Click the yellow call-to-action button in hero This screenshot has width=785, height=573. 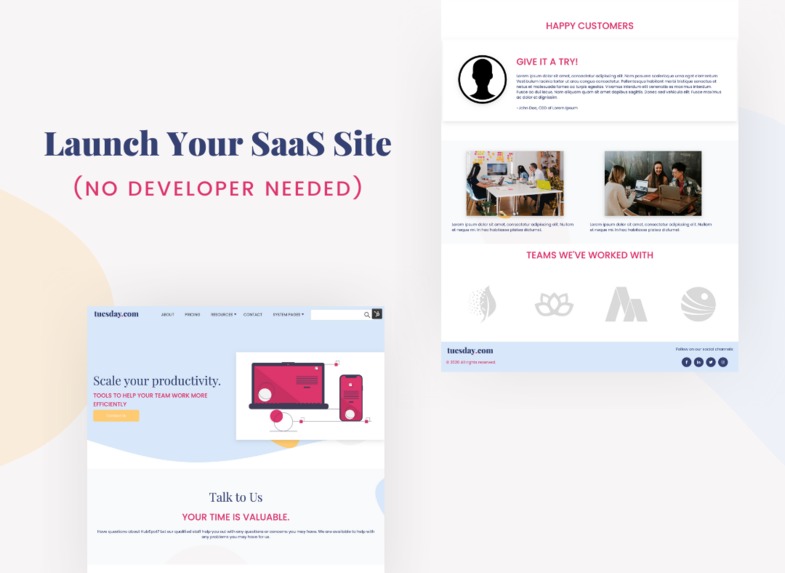click(116, 415)
